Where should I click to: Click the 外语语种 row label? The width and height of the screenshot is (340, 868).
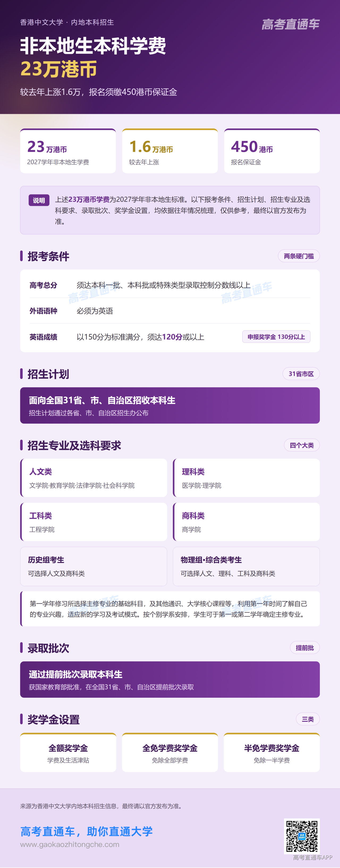coord(43,311)
